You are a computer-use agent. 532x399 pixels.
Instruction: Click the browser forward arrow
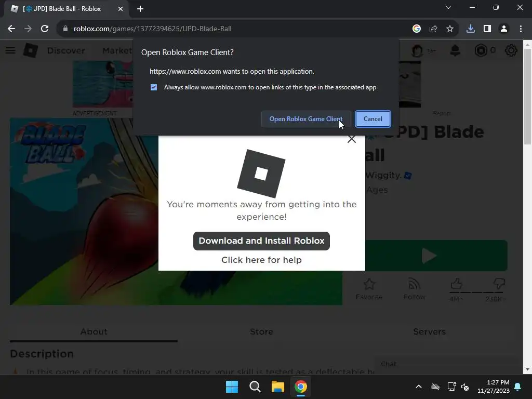click(x=28, y=29)
